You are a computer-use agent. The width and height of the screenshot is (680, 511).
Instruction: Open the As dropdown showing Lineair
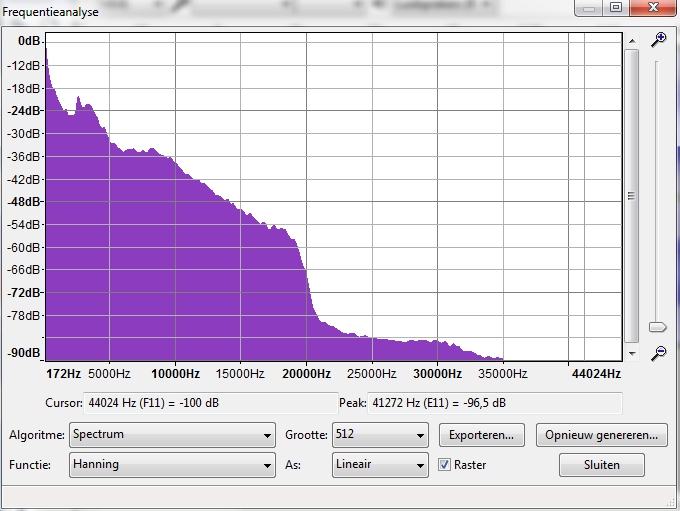380,465
